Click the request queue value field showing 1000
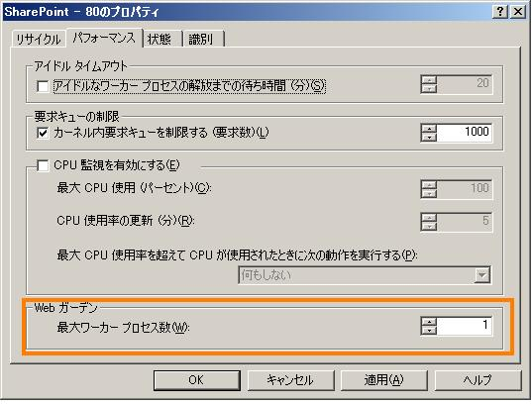 click(464, 133)
